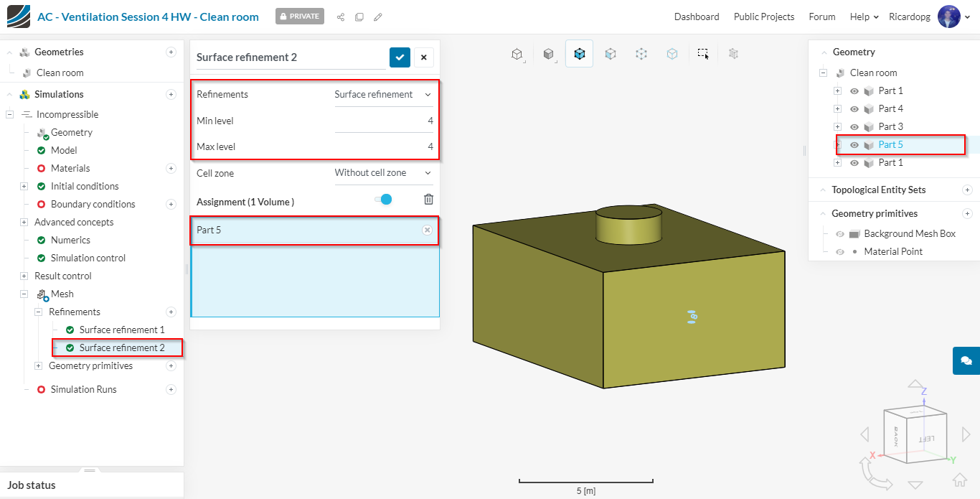Screen dimensions: 980x499
Task: Open the Cell zone dropdown
Action: [x=383, y=173]
